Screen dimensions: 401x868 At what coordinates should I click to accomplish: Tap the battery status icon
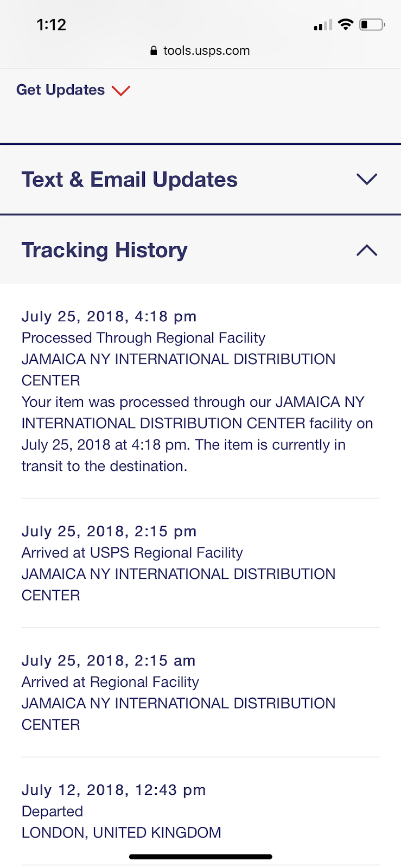[372, 24]
